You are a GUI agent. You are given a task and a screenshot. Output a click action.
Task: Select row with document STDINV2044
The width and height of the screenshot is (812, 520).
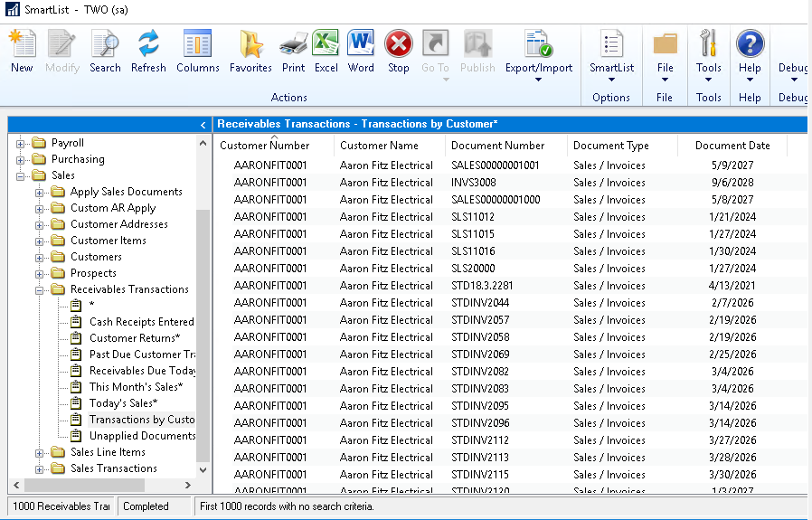click(510, 302)
